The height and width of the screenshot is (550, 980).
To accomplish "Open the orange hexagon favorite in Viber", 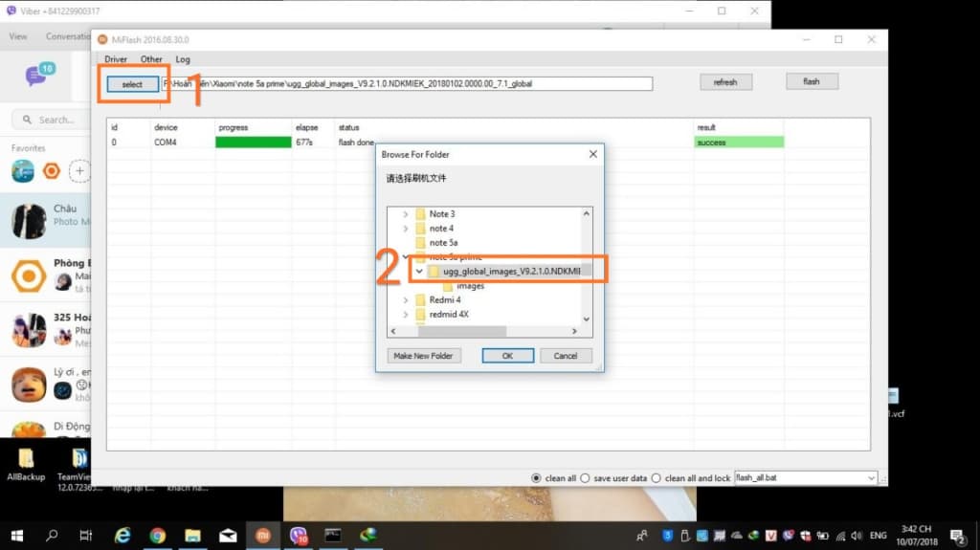I will [52, 170].
